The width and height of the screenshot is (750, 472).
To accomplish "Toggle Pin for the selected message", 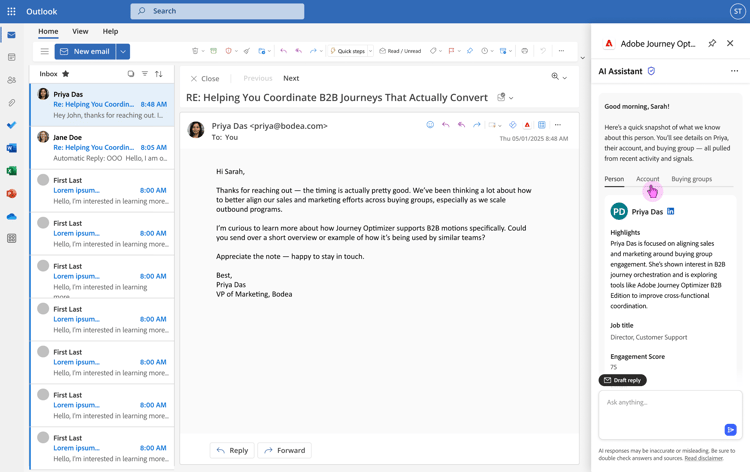I will pos(470,51).
